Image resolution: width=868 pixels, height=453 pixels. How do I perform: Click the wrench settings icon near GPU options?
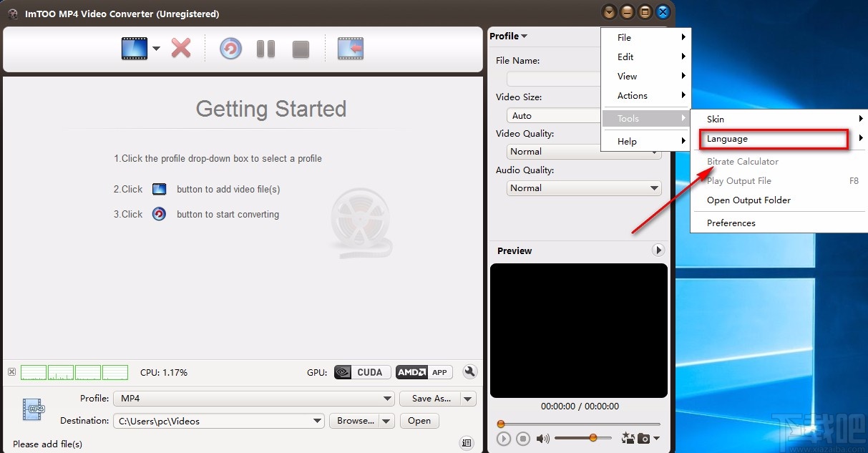pos(470,371)
